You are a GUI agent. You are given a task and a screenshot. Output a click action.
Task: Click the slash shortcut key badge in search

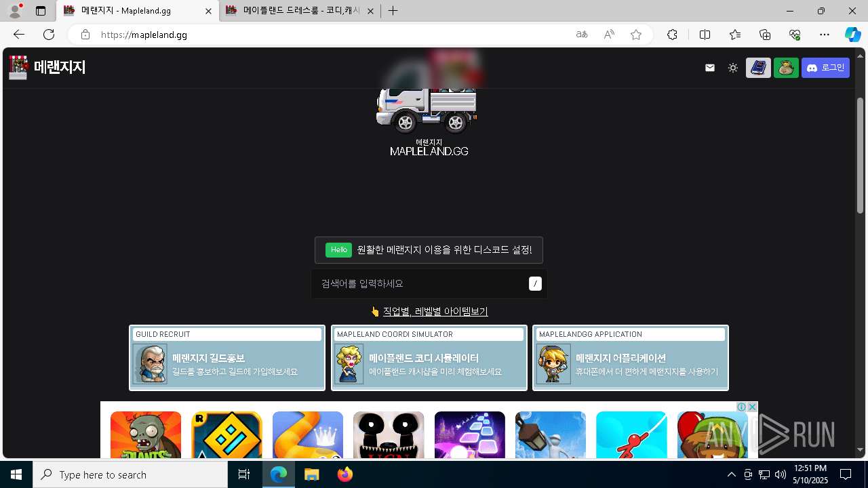[x=535, y=284]
